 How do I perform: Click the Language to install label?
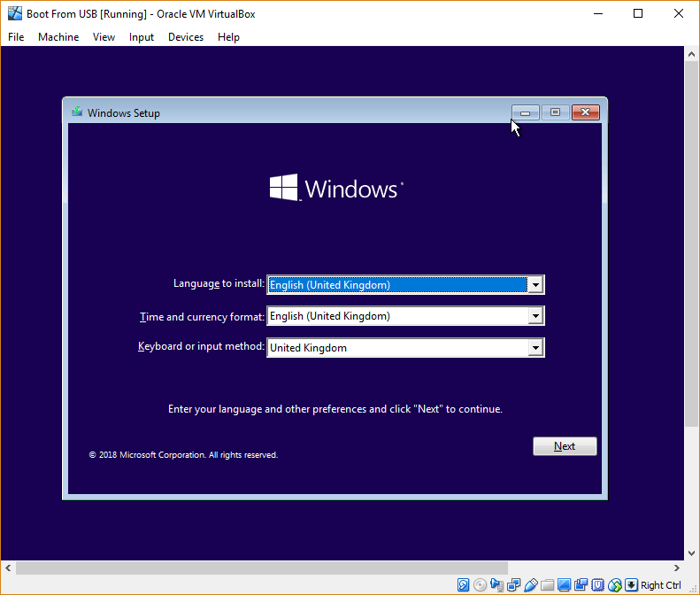[x=219, y=283]
